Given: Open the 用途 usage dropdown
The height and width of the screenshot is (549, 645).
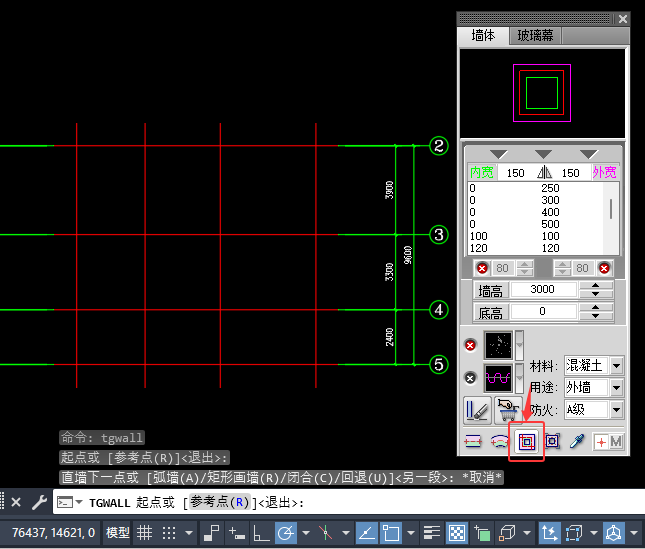Looking at the screenshot, I should pos(616,387).
